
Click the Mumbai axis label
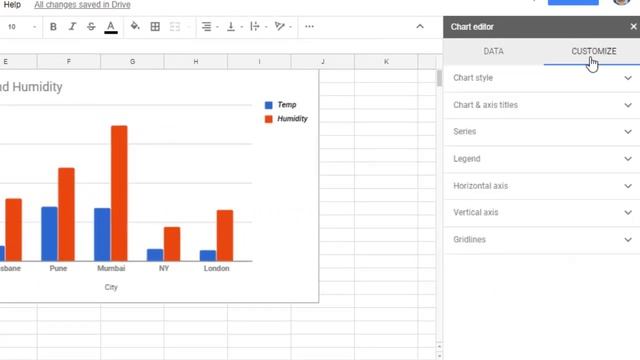click(x=111, y=268)
